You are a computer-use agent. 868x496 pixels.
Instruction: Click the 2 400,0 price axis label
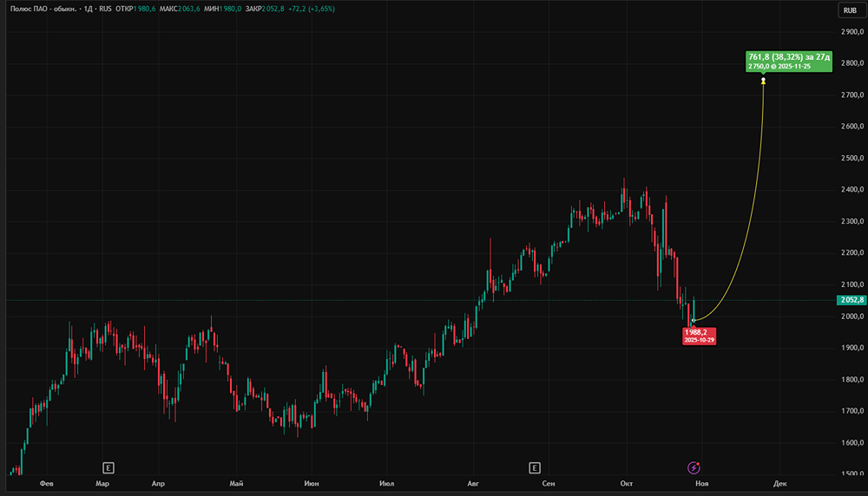(x=852, y=190)
